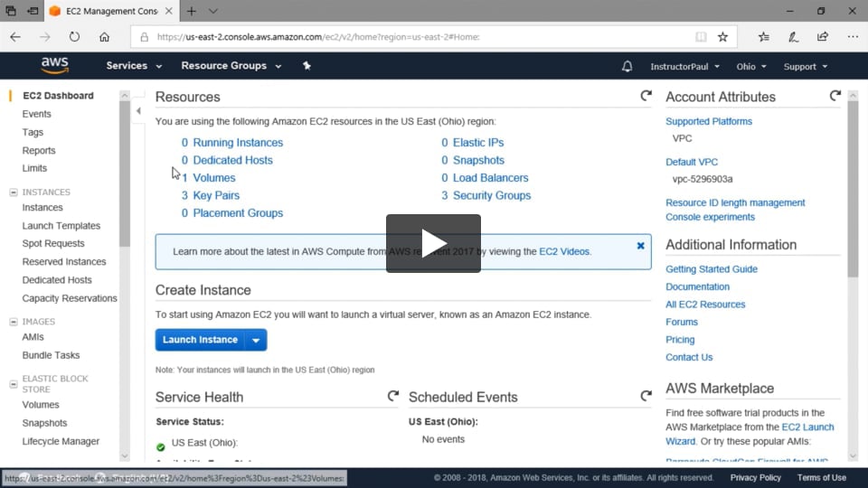Play the video with center play button
The height and width of the screenshot is (488, 868).
tap(433, 243)
